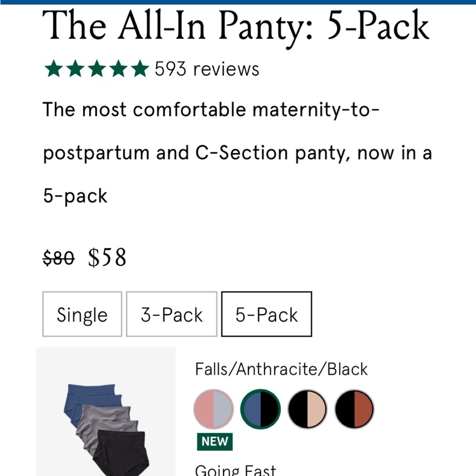Select the pink/gray color swatch
This screenshot has height=476, width=476.
[213, 409]
